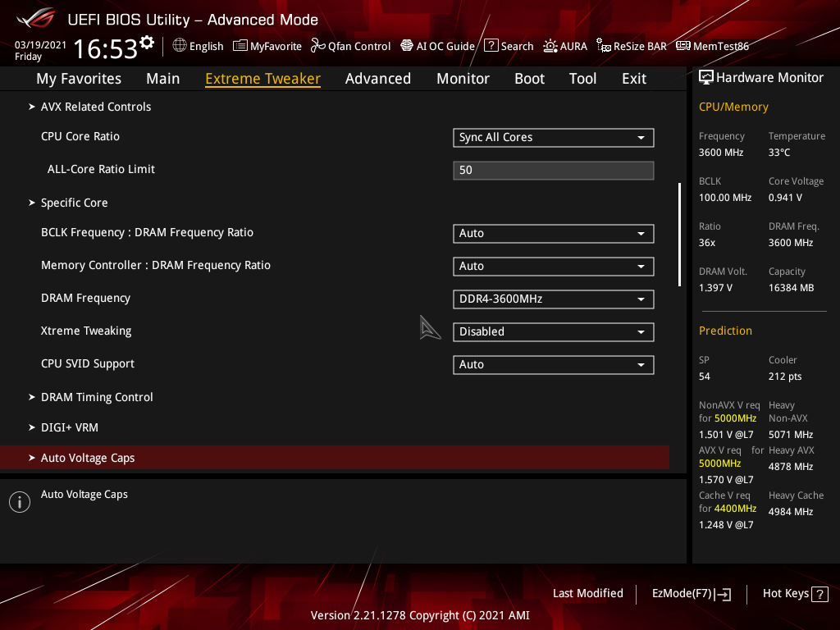Click the AURA lighting icon
Viewport: 840px width, 630px height.
click(x=550, y=46)
